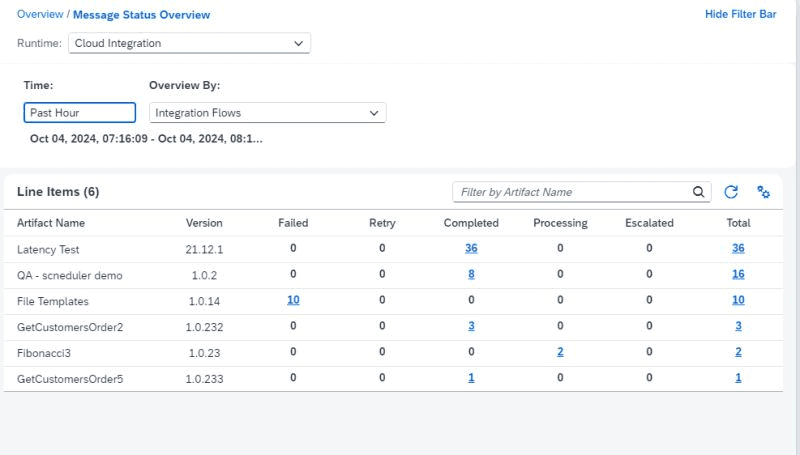
Task: Search using the magnifier icon in filter field
Action: (x=698, y=192)
